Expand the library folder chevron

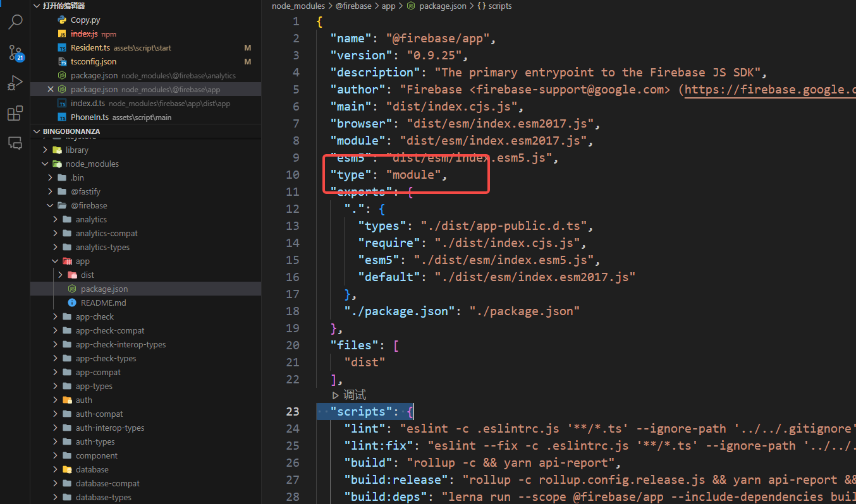point(46,150)
